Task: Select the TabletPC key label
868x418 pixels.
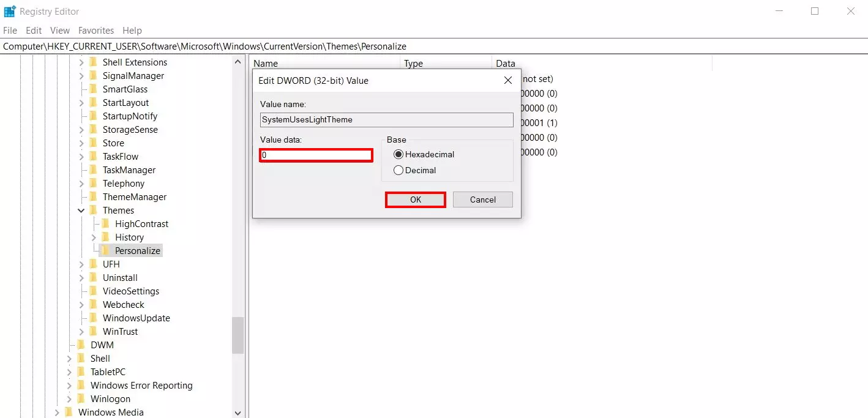Action: click(x=108, y=372)
